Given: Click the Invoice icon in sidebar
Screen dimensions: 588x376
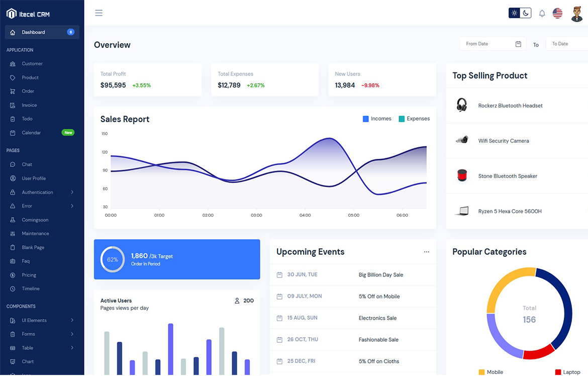Looking at the screenshot, I should (13, 106).
